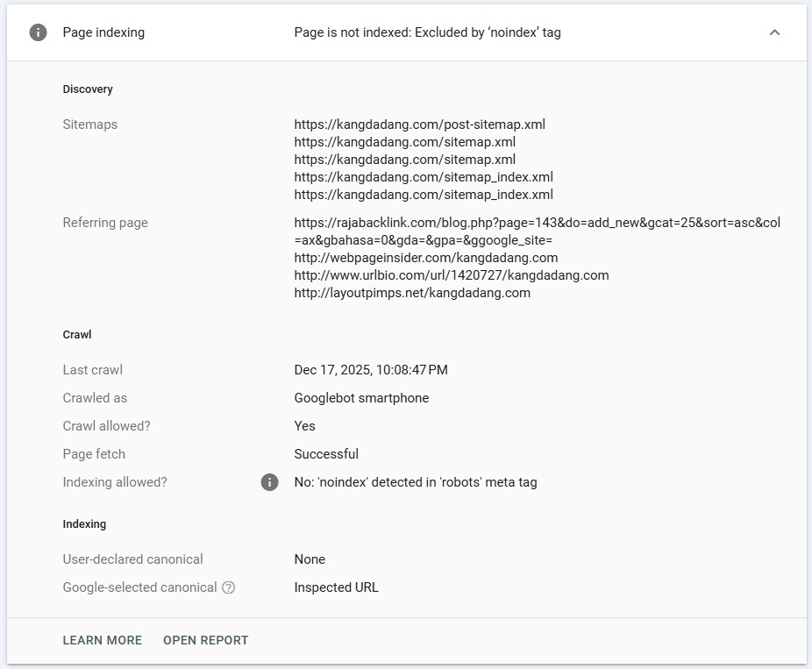
Task: Select the layoutpimps.net referring page
Action: (x=412, y=293)
